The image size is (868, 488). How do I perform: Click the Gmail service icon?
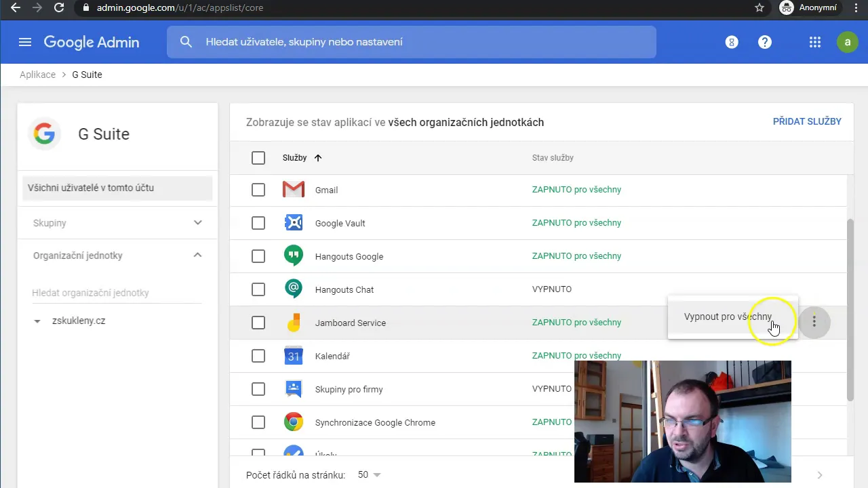[294, 190]
